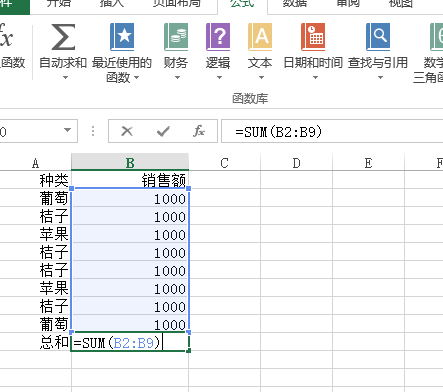Viewport: 443px width, 392px height.
Task: Click the Insert Function fx icon in ribbon
Action: (x=6, y=36)
